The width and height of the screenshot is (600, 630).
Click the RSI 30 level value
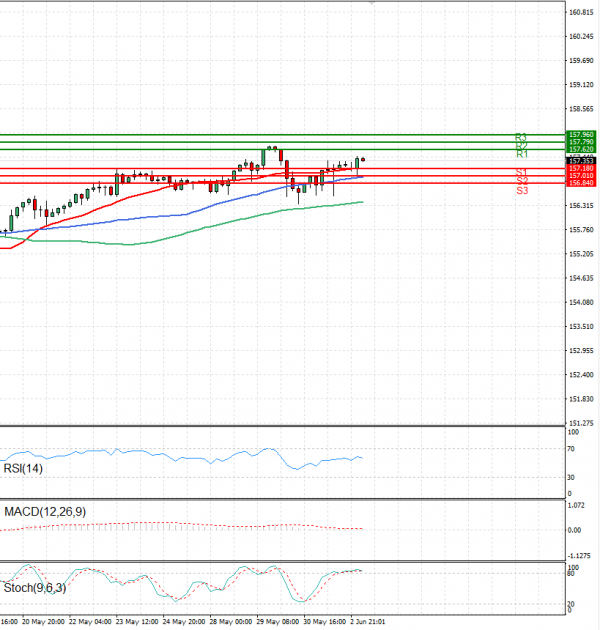tap(571, 477)
